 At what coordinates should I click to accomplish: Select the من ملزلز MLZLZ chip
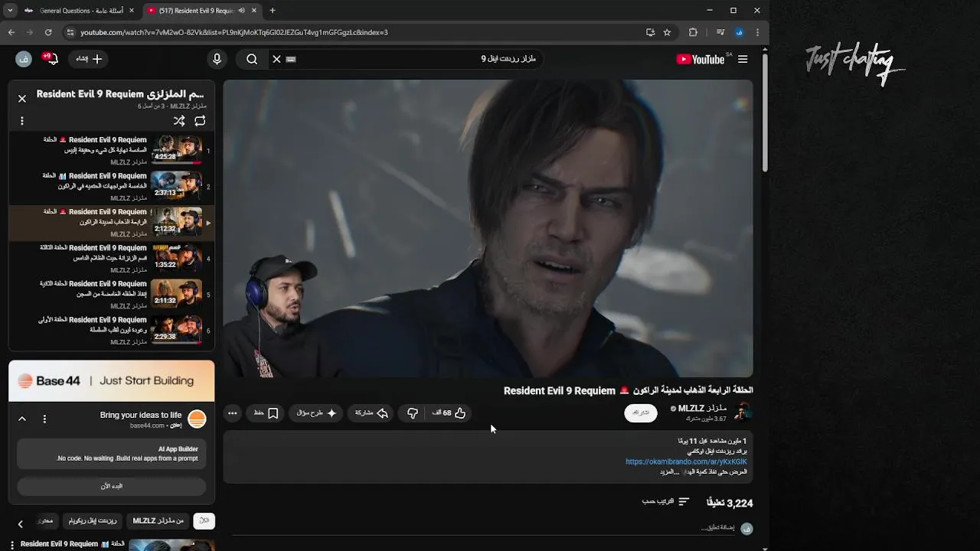tap(158, 520)
